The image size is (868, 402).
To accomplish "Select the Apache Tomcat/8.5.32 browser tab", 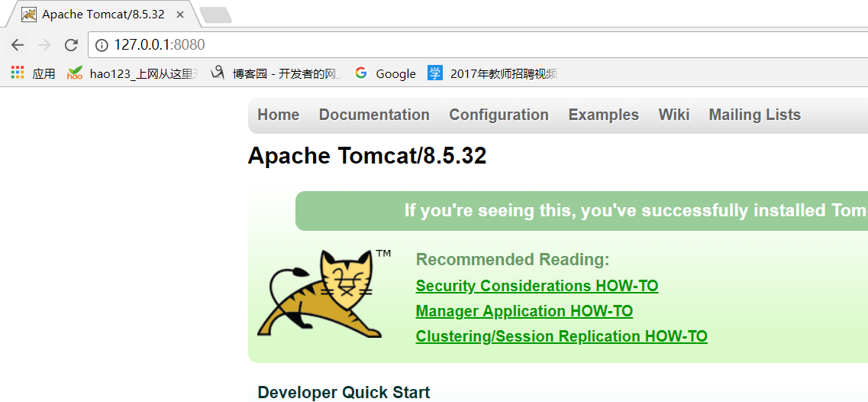I will coord(103,14).
